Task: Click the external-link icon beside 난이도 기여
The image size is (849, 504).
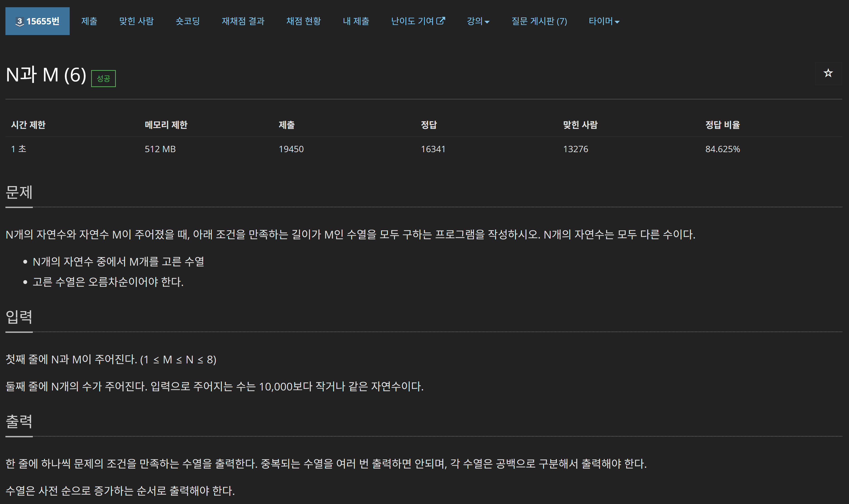Action: [440, 21]
